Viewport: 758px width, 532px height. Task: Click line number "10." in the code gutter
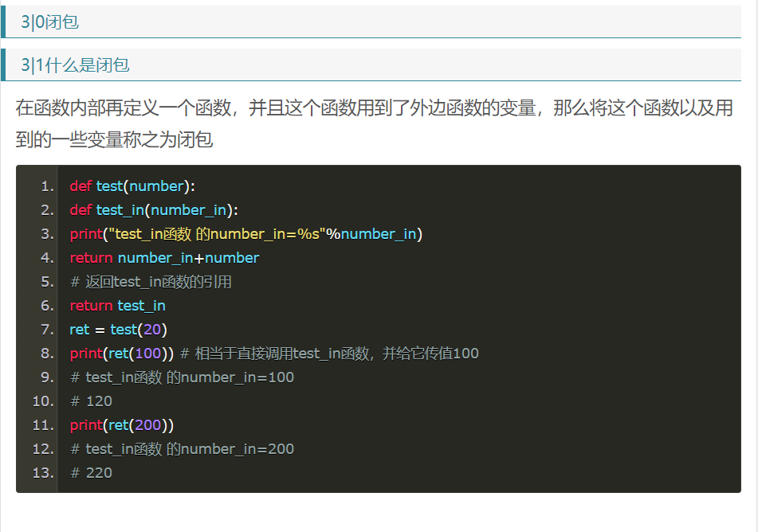click(43, 401)
